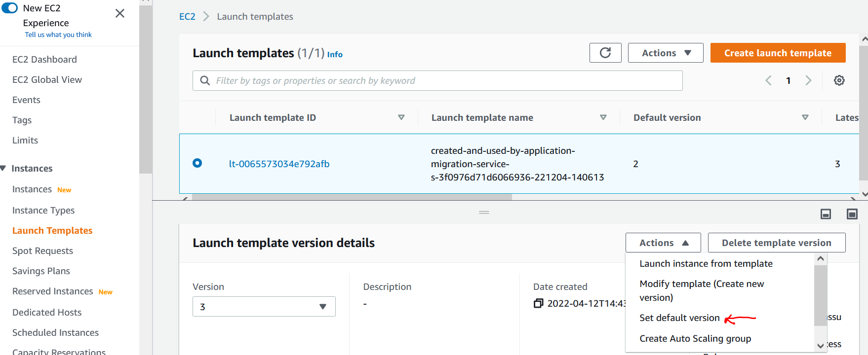The width and height of the screenshot is (868, 355).
Task: Go to Events in the sidebar
Action: coord(26,100)
